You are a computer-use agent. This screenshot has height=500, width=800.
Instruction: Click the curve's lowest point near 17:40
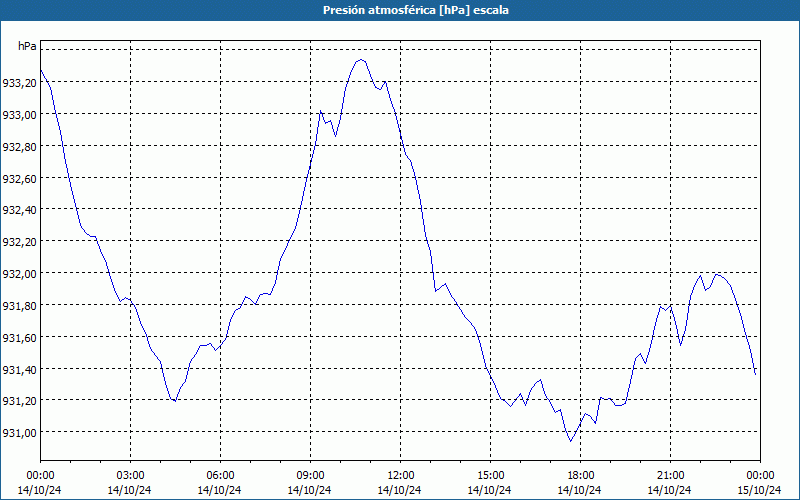[571, 441]
